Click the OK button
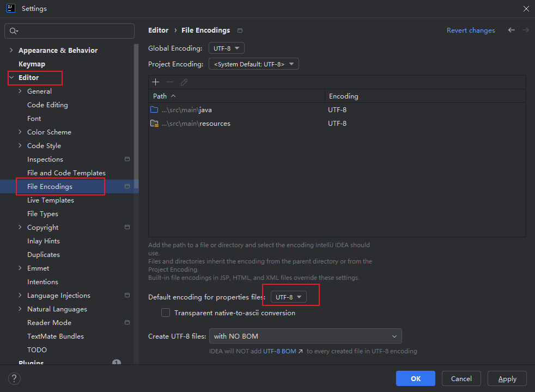535x392 pixels. (x=415, y=378)
